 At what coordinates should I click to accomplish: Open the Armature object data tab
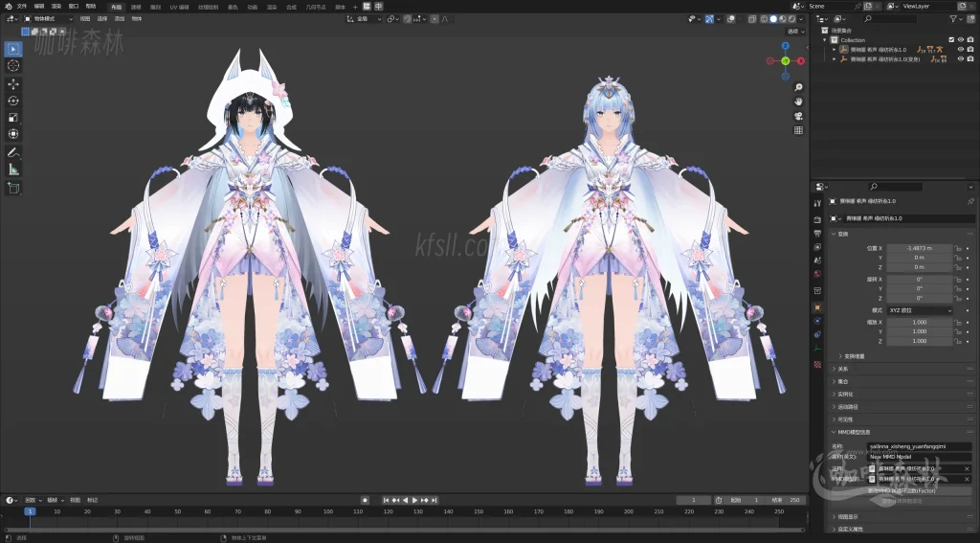click(x=817, y=349)
